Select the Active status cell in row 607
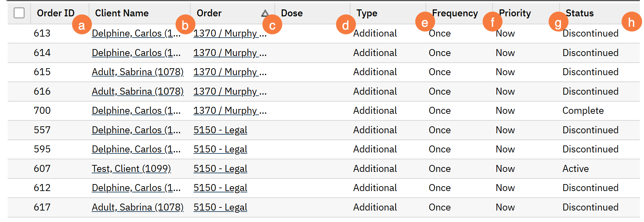 coord(576,169)
